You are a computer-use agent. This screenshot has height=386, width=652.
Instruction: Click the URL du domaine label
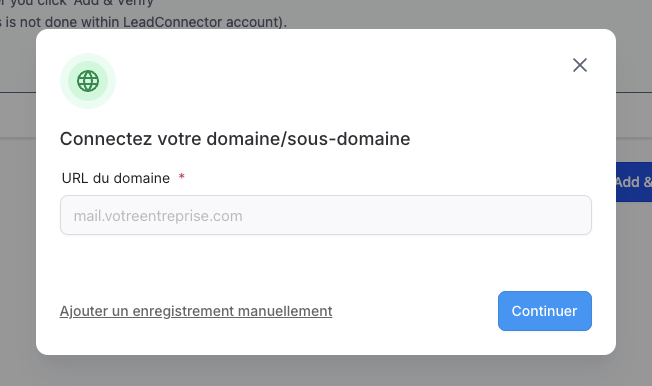(x=116, y=178)
